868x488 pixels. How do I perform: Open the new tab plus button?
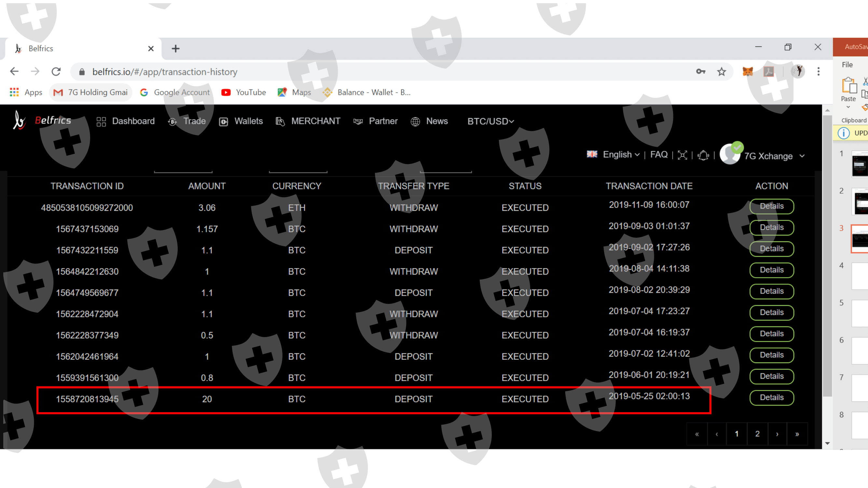pos(175,48)
